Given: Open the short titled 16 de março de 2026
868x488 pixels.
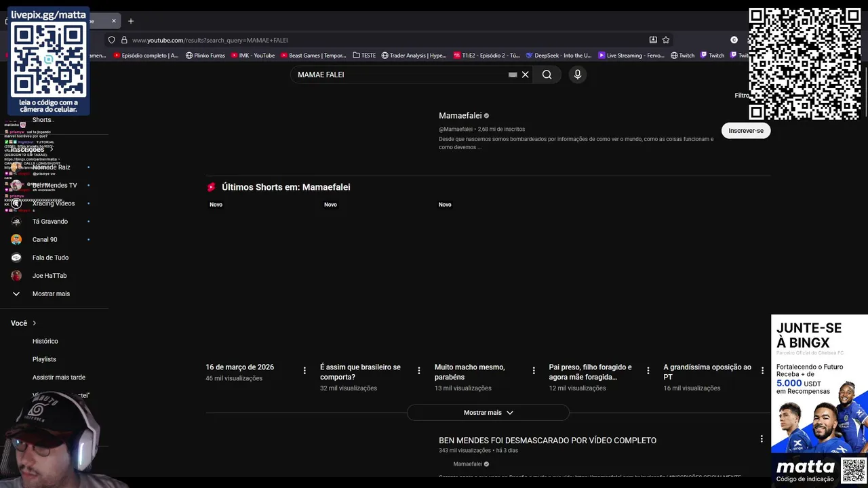Looking at the screenshot, I should pyautogui.click(x=240, y=367).
